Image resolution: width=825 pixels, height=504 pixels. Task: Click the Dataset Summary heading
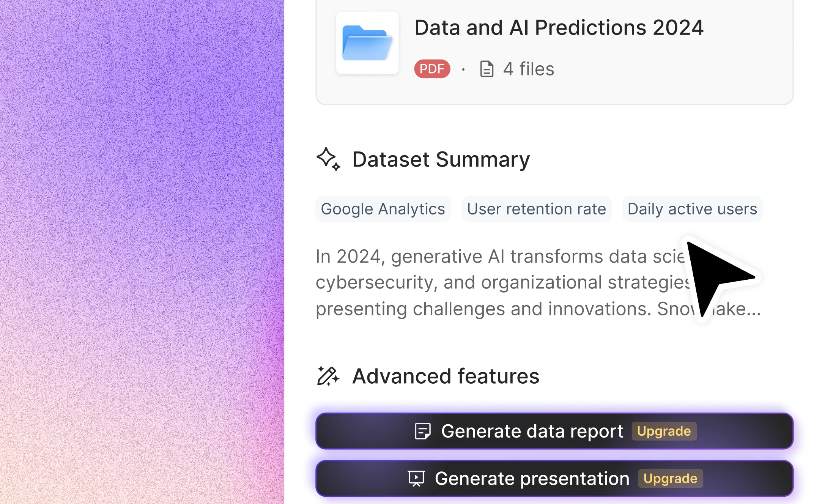[441, 159]
